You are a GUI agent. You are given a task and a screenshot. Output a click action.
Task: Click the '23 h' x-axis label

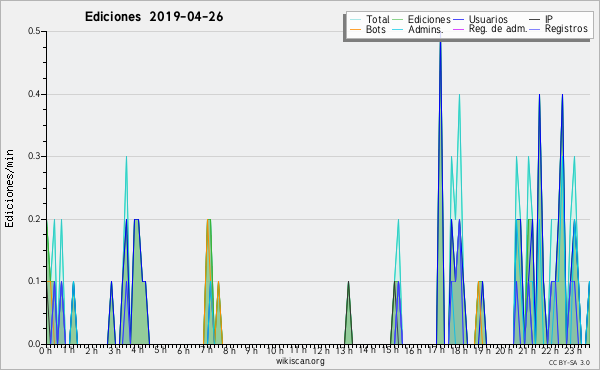pos(573,350)
